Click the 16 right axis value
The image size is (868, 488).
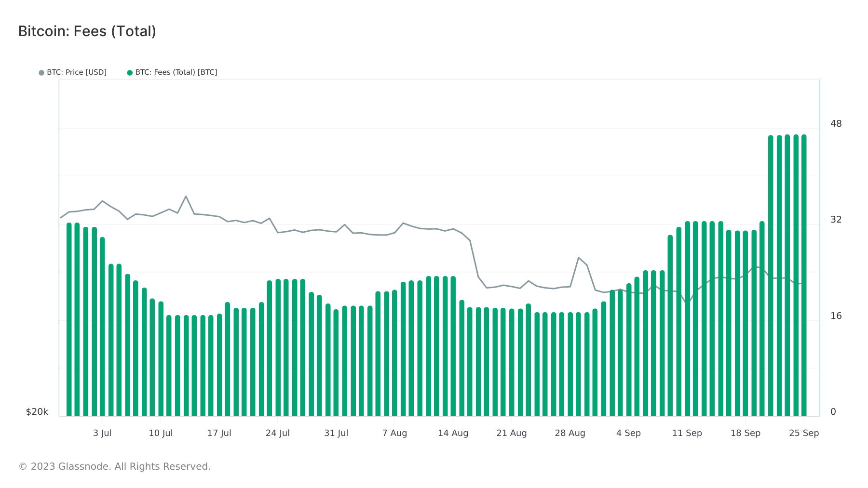pyautogui.click(x=836, y=316)
